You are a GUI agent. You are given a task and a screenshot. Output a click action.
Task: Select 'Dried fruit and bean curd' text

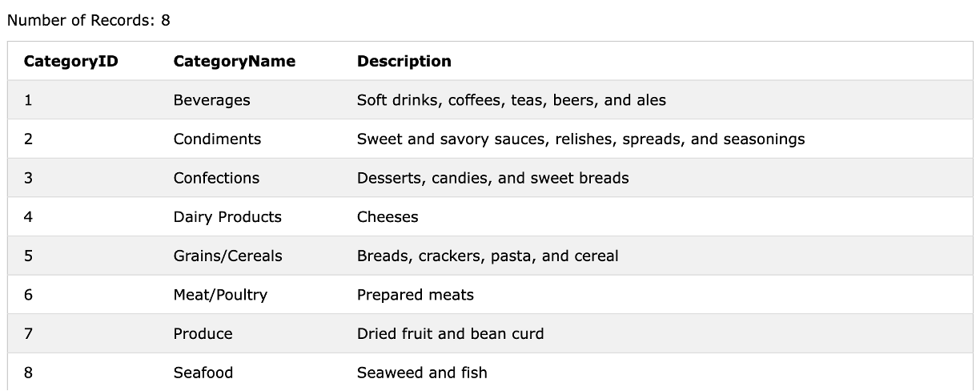450,334
